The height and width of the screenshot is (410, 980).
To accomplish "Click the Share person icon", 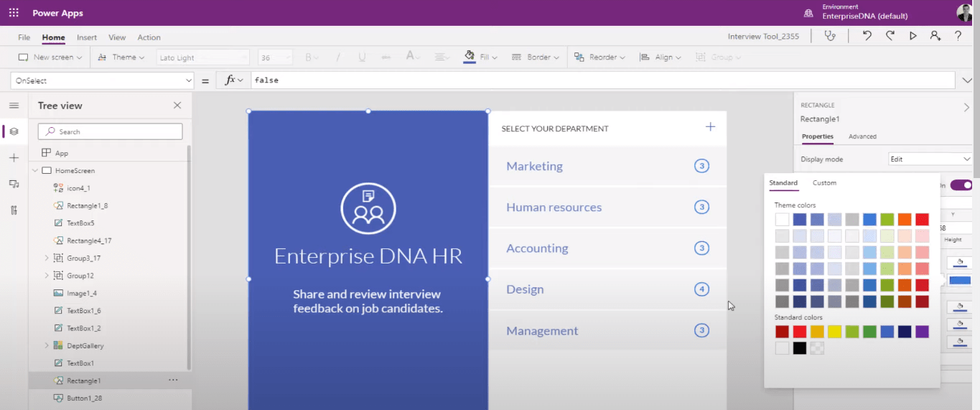I will pos(935,36).
